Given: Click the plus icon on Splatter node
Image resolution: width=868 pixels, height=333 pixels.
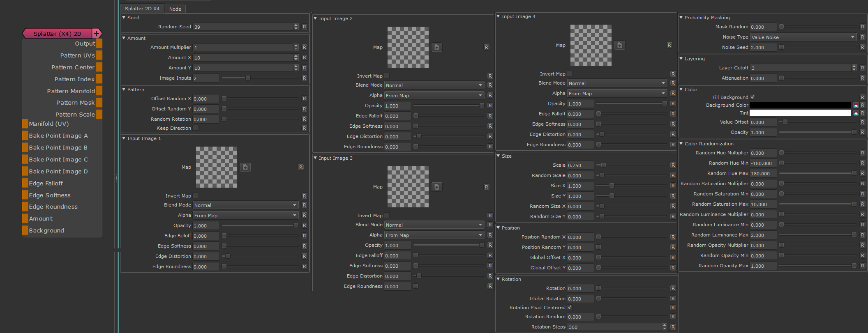Looking at the screenshot, I should pos(97,34).
